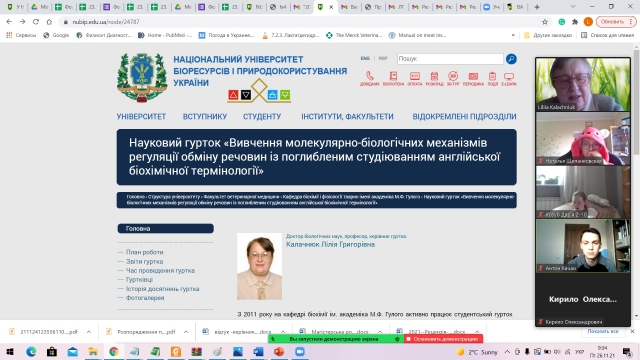Open the Другие закладки bookmarks folder
Screen dimensions: 640x360
click(548, 36)
